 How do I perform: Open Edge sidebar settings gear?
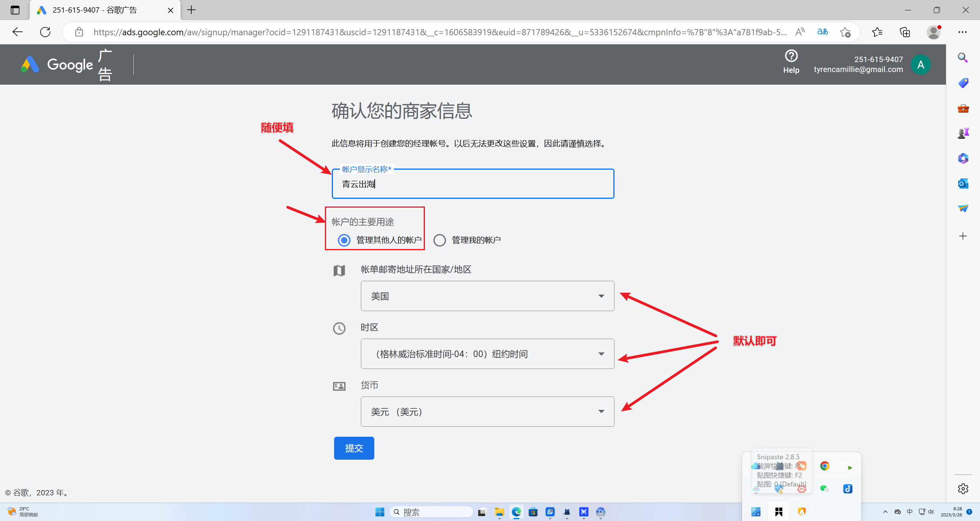point(963,488)
